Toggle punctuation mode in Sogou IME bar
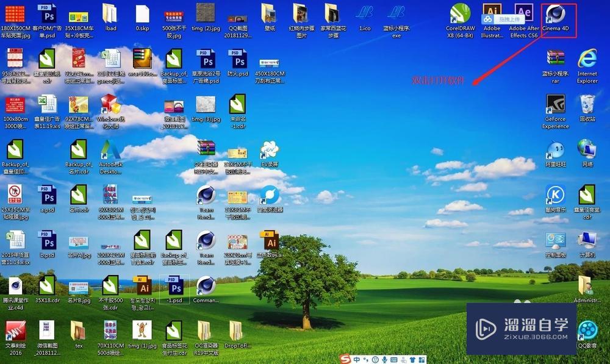Viewport: 610px width, 364px height. pos(365,360)
